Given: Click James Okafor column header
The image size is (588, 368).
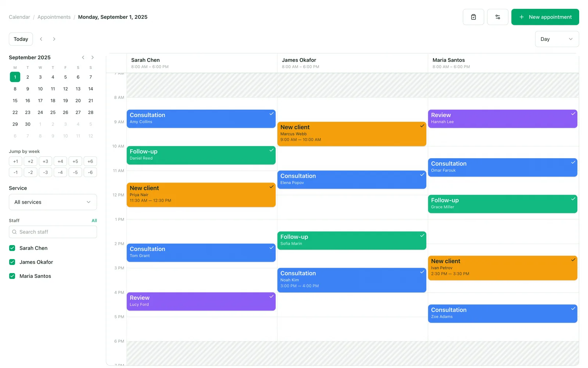Looking at the screenshot, I should pos(352,63).
